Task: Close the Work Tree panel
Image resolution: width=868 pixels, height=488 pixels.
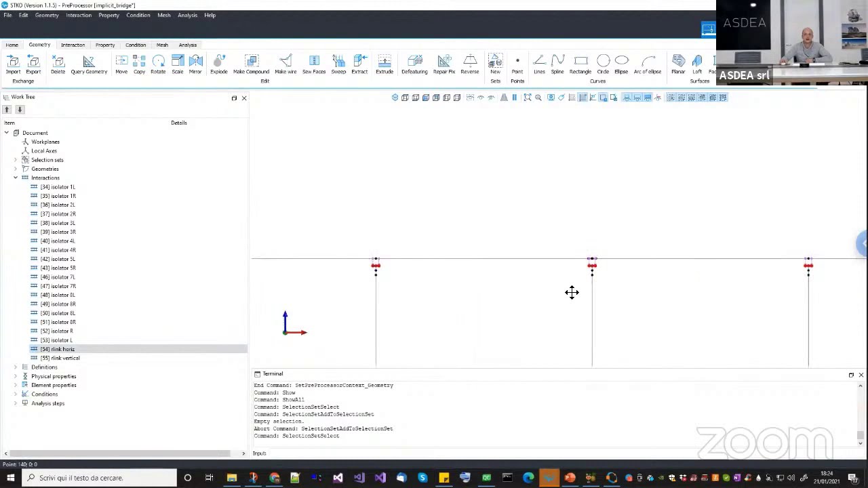Action: click(244, 98)
